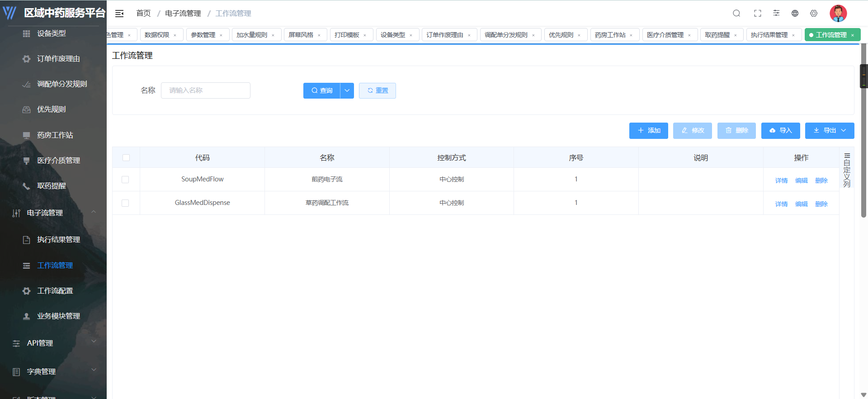Open theme settings gear icon in header

[814, 14]
